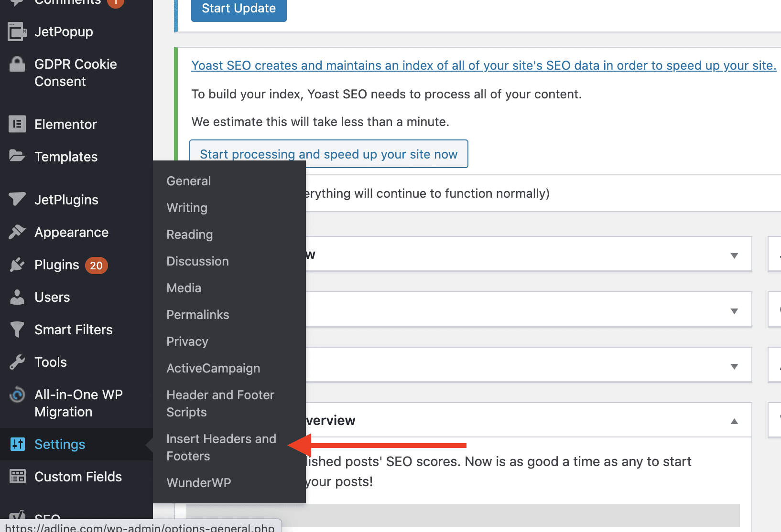This screenshot has width=781, height=532.
Task: Click the Smart Filters funnel icon
Action: 17,330
